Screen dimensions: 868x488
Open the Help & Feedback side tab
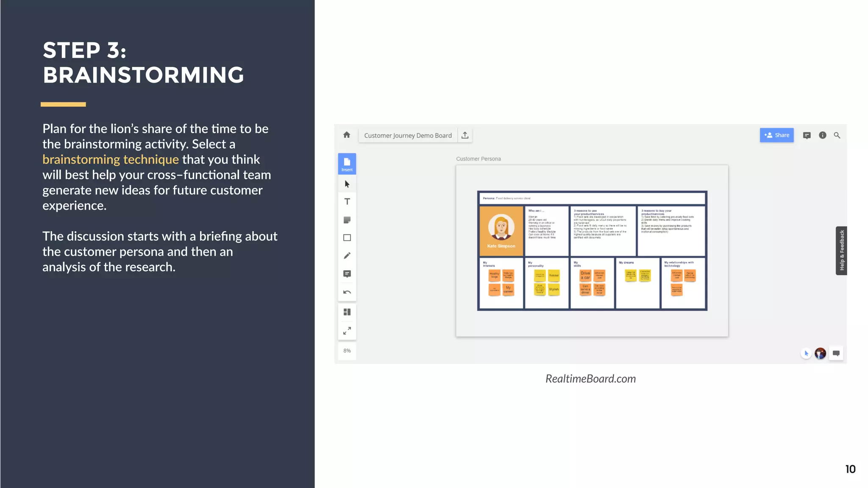coord(841,250)
